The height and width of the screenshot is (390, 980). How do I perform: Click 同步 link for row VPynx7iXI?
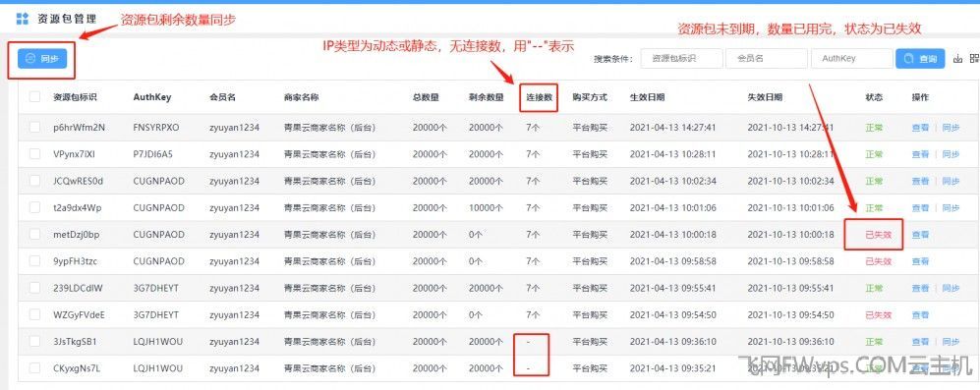tap(951, 154)
